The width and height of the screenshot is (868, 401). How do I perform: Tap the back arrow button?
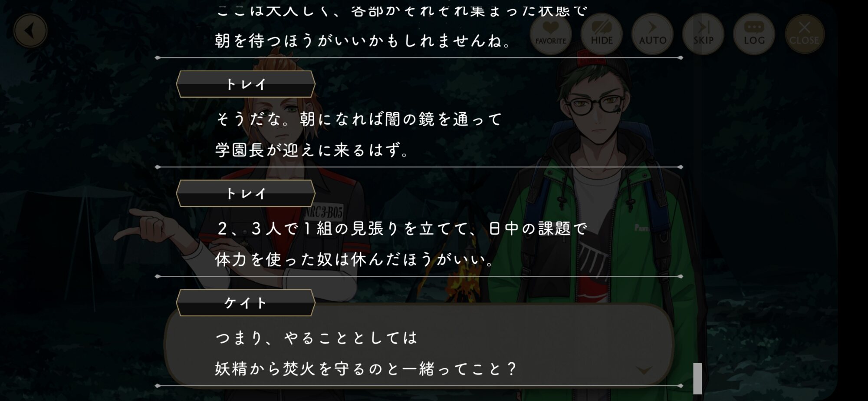click(30, 31)
